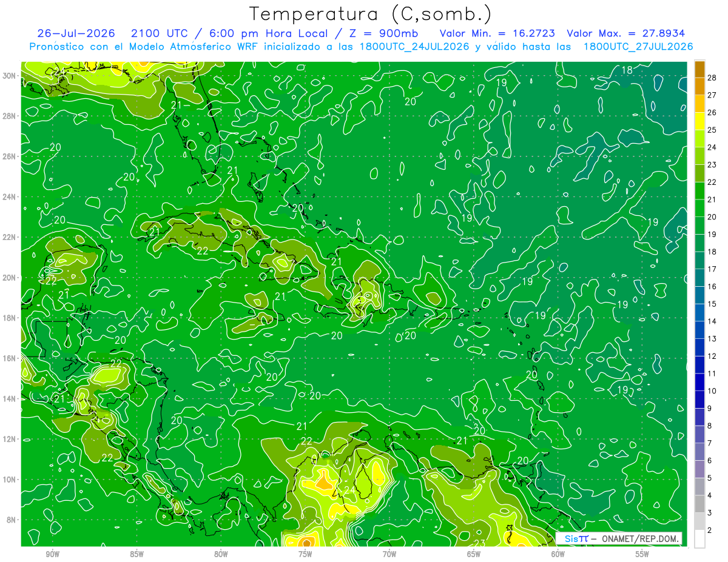Click the legend value '7' on color scale
The height and width of the screenshot is (562, 728).
(710, 443)
